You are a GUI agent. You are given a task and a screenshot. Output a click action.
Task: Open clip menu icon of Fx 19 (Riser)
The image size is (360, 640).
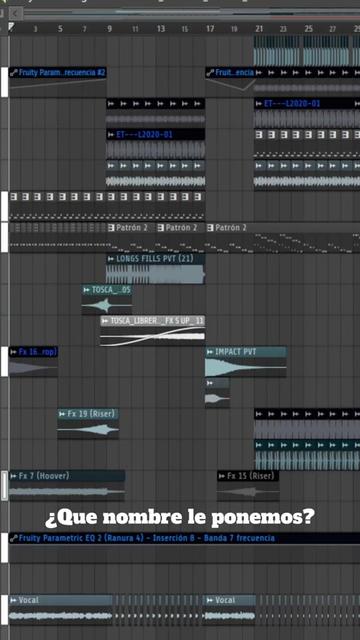62,414
